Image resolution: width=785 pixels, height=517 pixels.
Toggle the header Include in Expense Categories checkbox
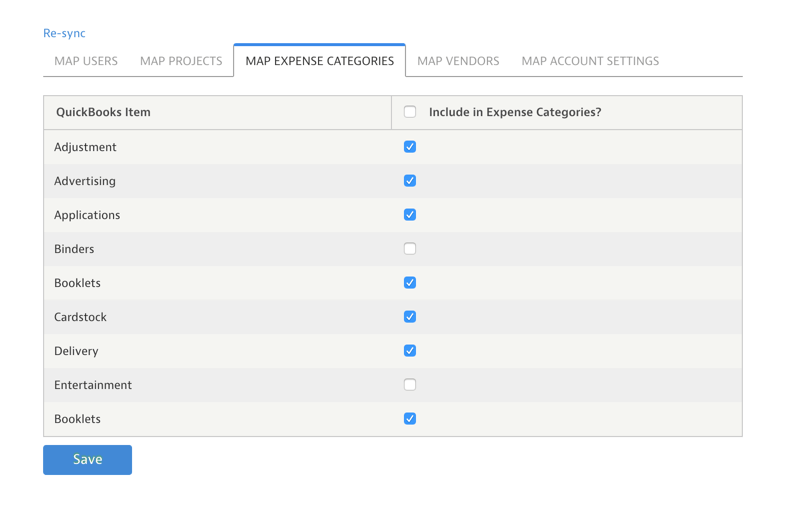[x=410, y=112]
